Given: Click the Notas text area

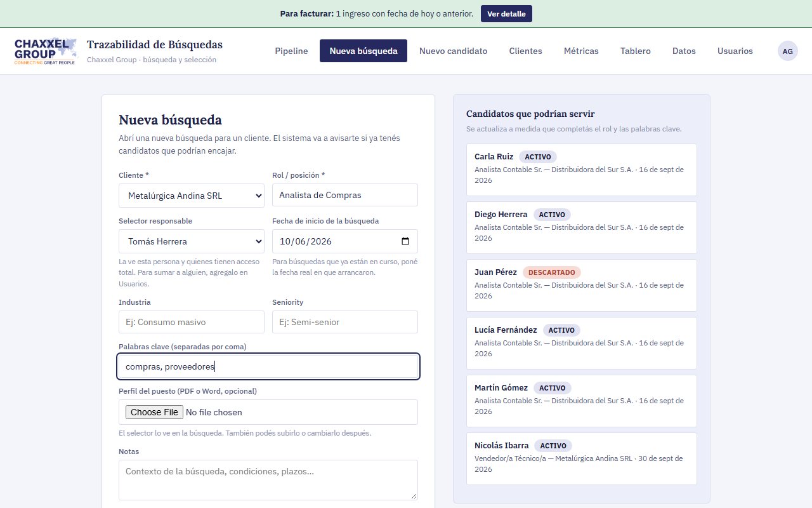Looking at the screenshot, I should click(x=268, y=480).
